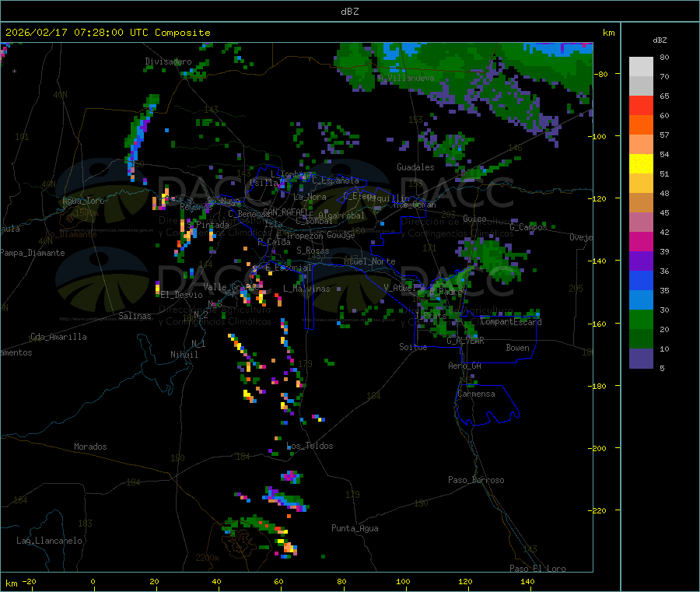Viewport: 700px width, 592px height.
Task: Click the 45-48 dBZ brown swatch
Action: pos(641,203)
